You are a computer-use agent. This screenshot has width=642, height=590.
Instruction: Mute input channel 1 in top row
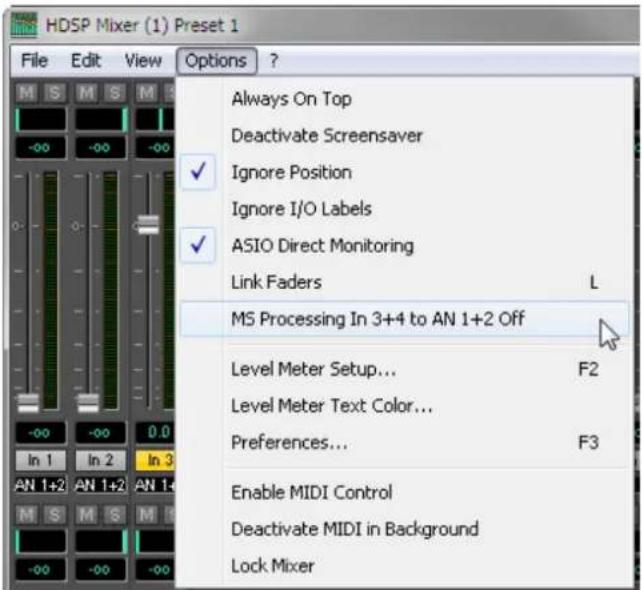[x=27, y=93]
